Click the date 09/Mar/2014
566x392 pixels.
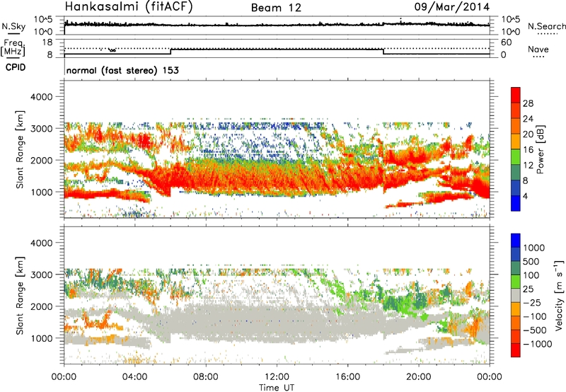pyautogui.click(x=452, y=7)
